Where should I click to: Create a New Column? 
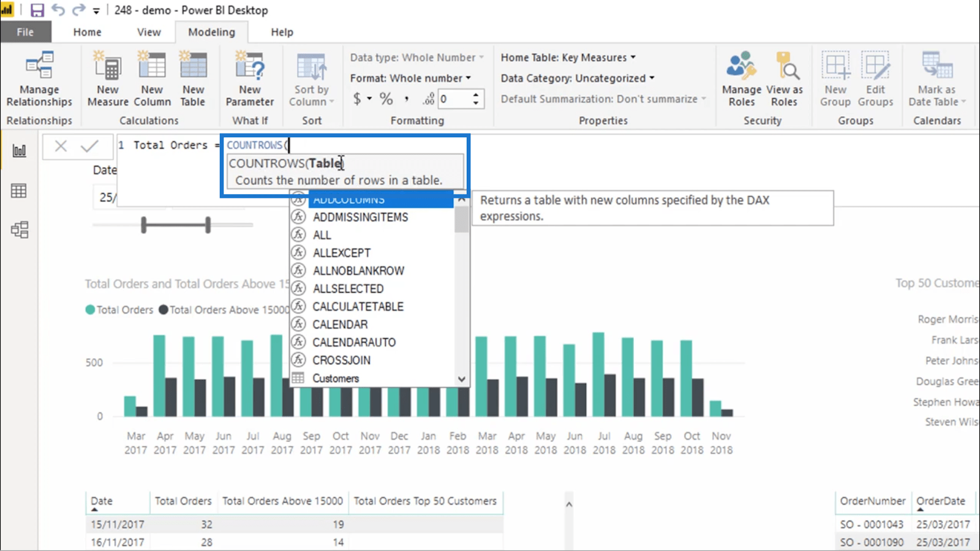(152, 80)
